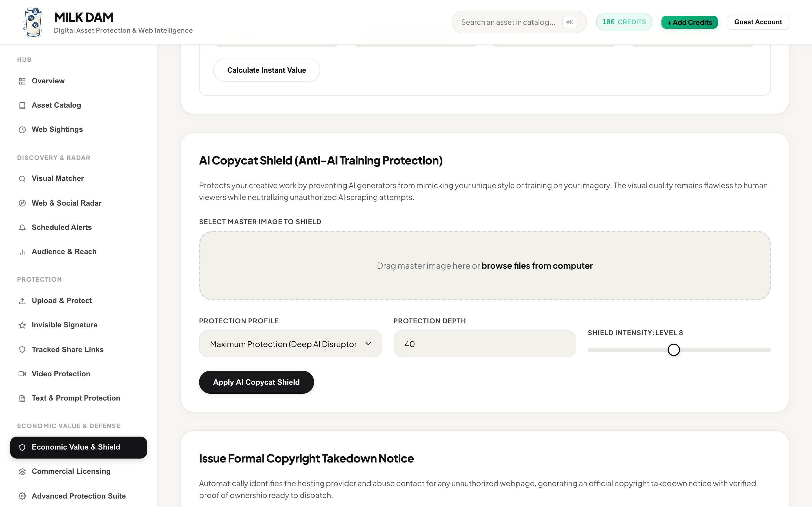Open the Guest Account menu

click(x=758, y=22)
